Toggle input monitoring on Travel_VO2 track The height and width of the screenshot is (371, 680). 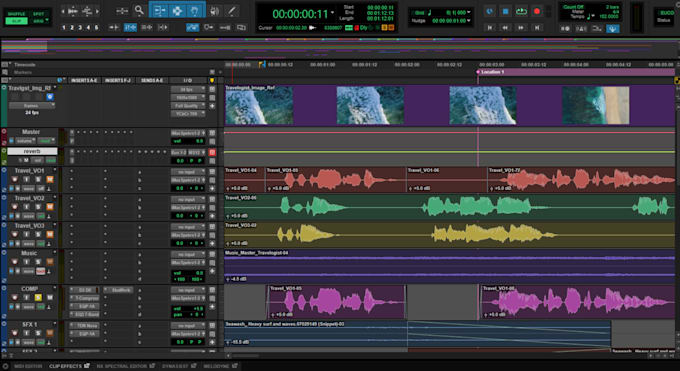pos(26,207)
